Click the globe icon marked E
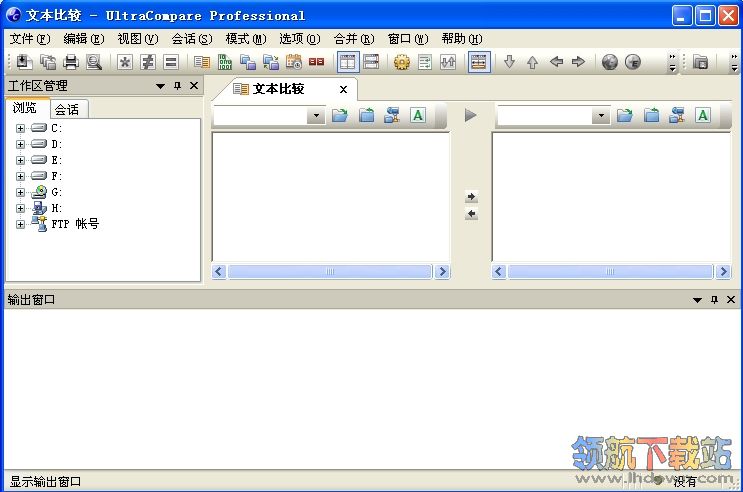The height and width of the screenshot is (492, 743). point(633,62)
